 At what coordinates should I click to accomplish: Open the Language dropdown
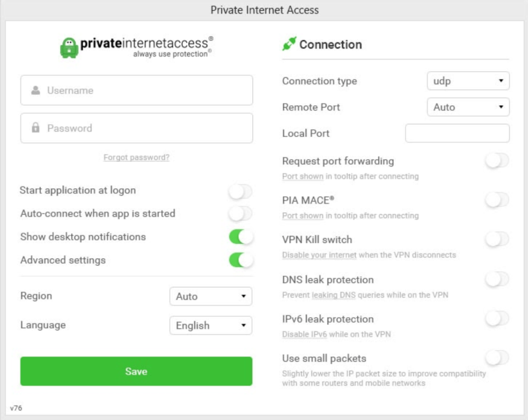point(210,325)
